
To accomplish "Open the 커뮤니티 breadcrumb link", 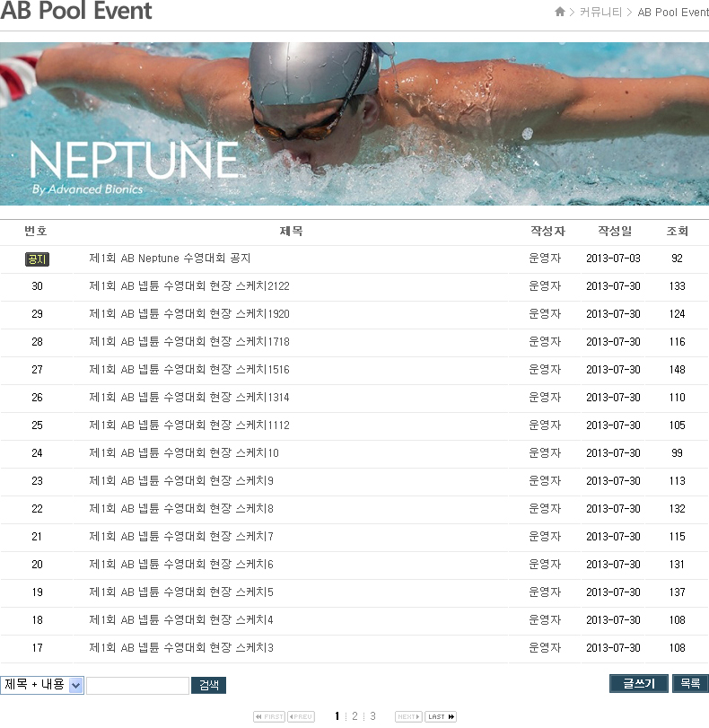I will (x=600, y=12).
